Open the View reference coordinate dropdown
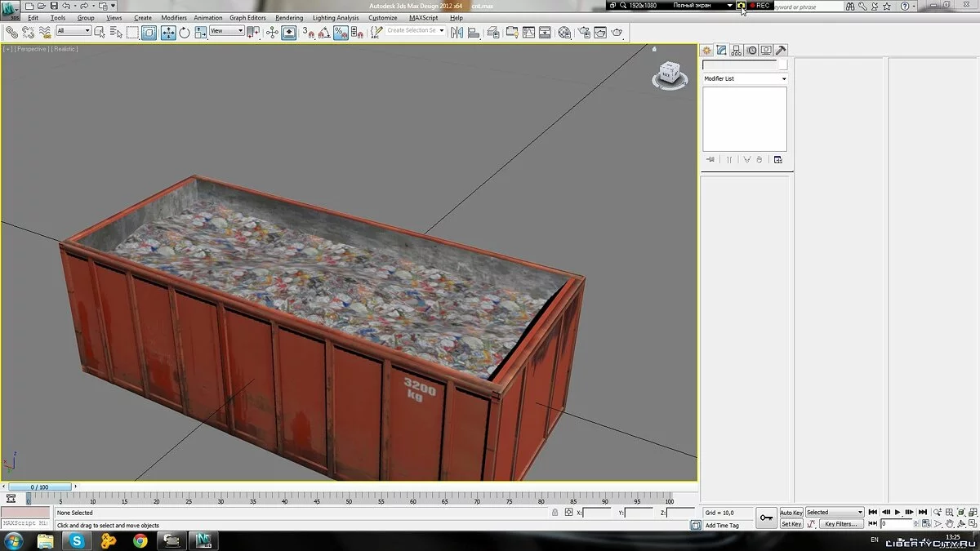This screenshot has width=980, height=551. pos(227,31)
